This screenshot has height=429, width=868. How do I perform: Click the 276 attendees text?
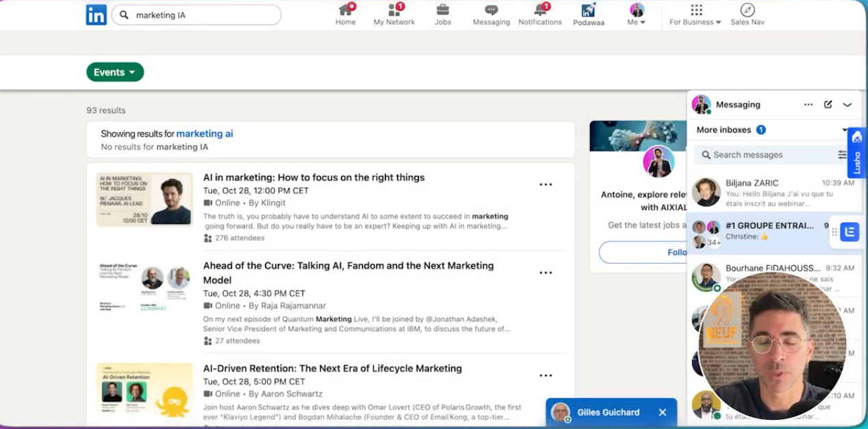[x=240, y=238]
